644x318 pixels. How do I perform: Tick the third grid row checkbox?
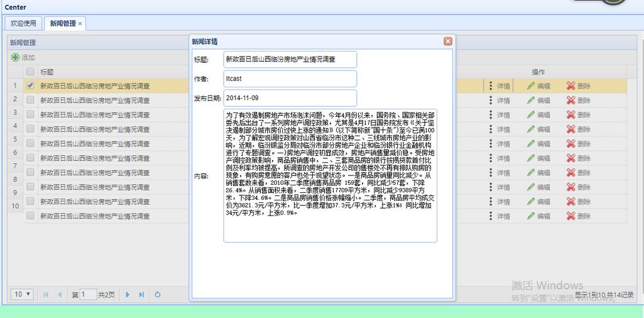(30, 114)
